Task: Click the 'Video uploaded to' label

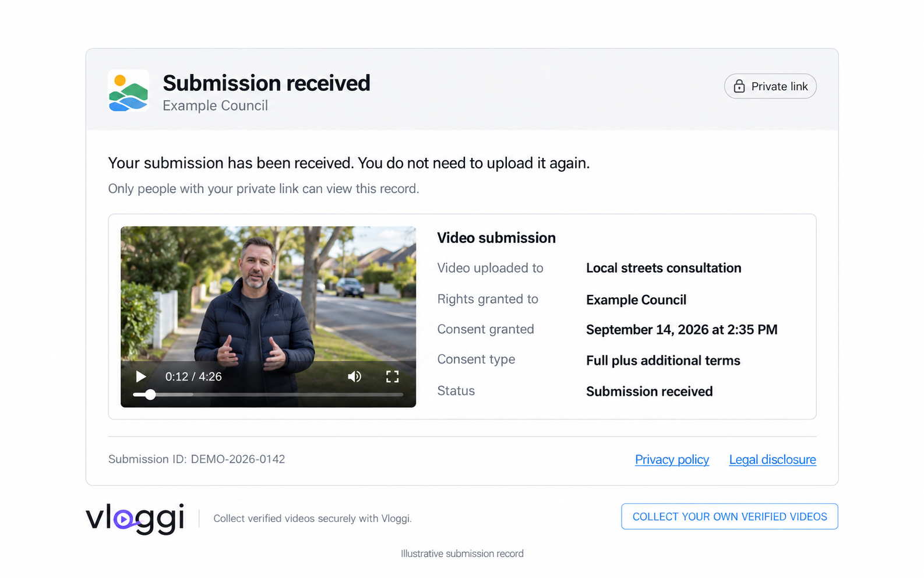Action: [x=490, y=268]
